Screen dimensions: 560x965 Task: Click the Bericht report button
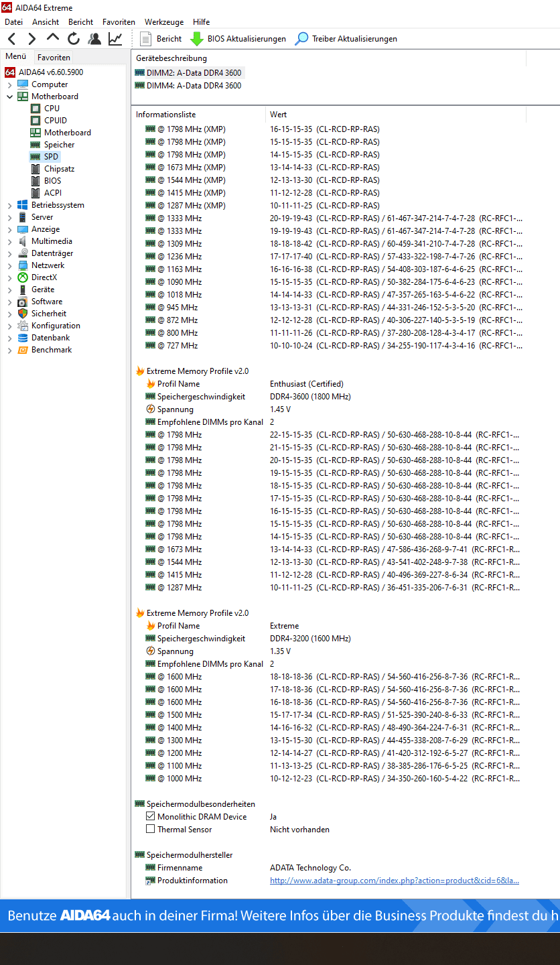click(161, 39)
